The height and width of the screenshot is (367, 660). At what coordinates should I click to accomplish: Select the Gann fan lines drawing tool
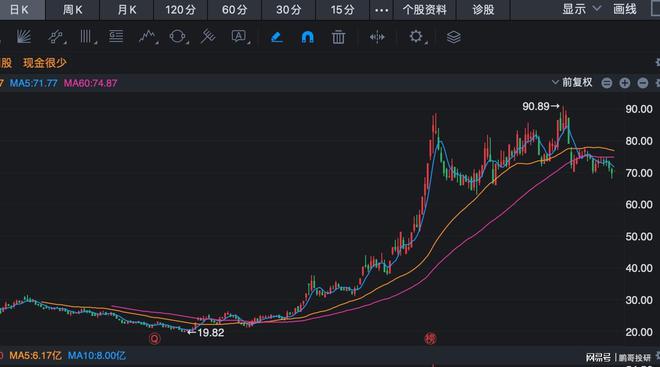tap(24, 37)
